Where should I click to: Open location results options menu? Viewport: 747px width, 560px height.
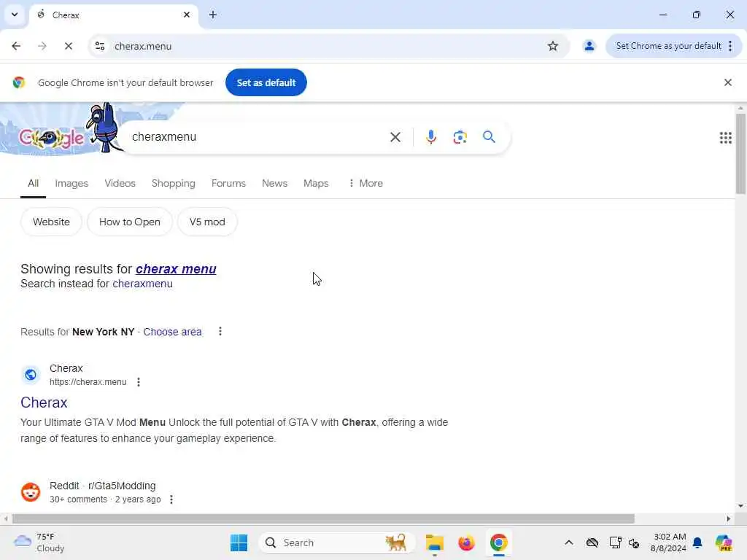[x=220, y=332]
